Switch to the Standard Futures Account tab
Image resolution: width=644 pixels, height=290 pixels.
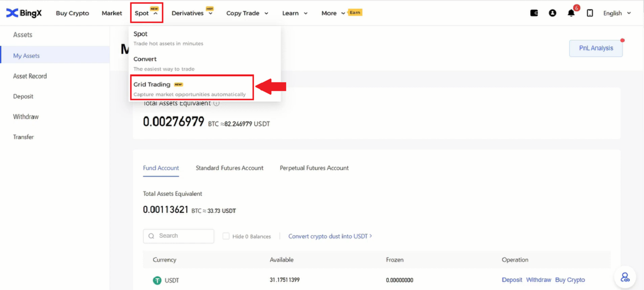click(229, 168)
